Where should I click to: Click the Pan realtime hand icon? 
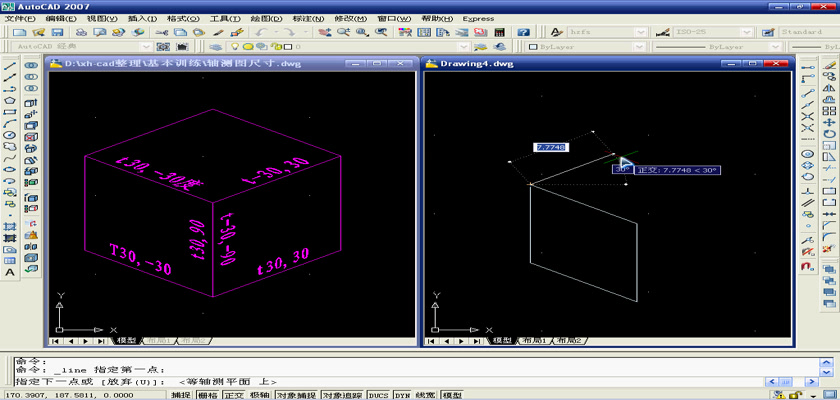(x=324, y=32)
